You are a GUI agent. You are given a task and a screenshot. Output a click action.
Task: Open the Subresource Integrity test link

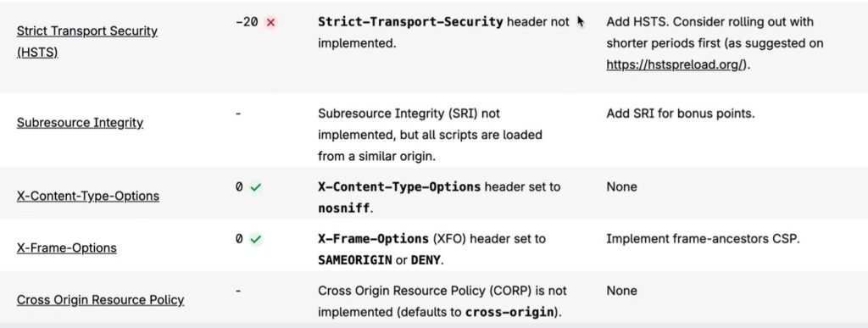click(80, 123)
